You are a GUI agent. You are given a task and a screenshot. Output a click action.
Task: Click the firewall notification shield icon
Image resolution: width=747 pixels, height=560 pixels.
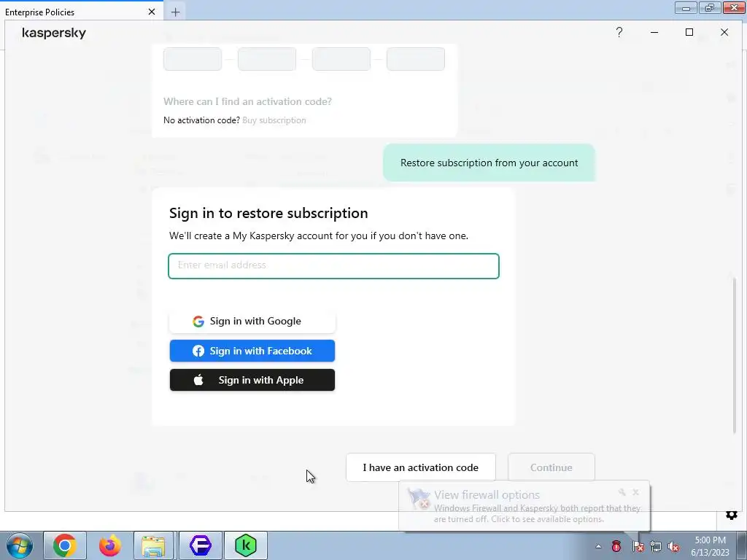click(419, 499)
